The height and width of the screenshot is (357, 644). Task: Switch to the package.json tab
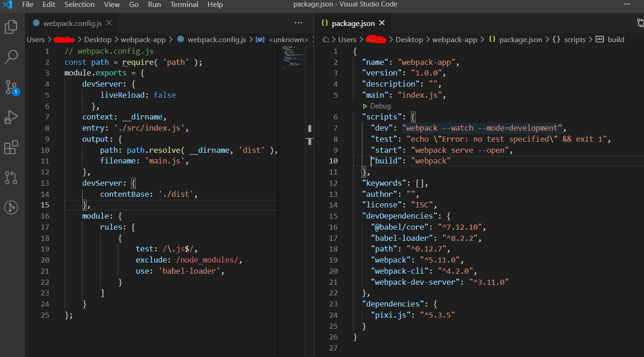pos(353,23)
